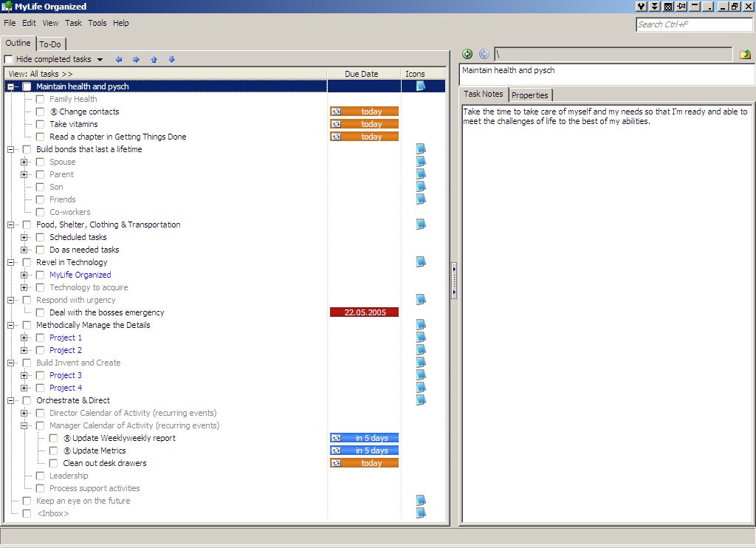Open the Tools menu
Image resolution: width=756 pixels, height=548 pixels.
pyautogui.click(x=97, y=23)
